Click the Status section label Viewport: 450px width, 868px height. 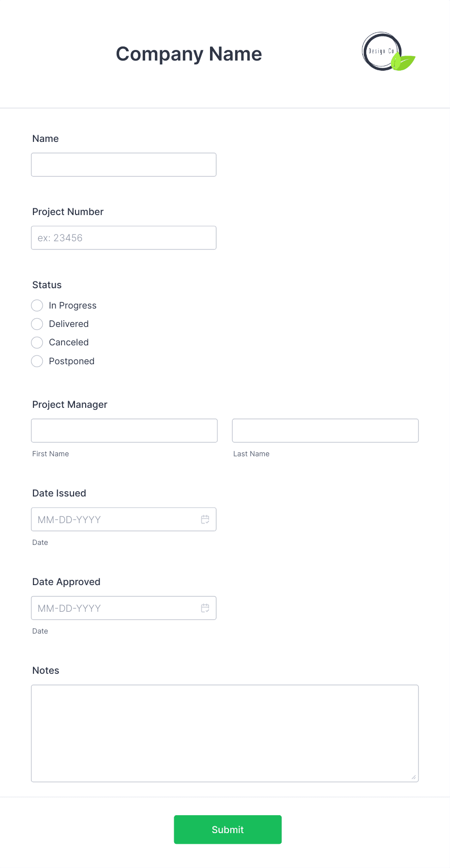(46, 285)
